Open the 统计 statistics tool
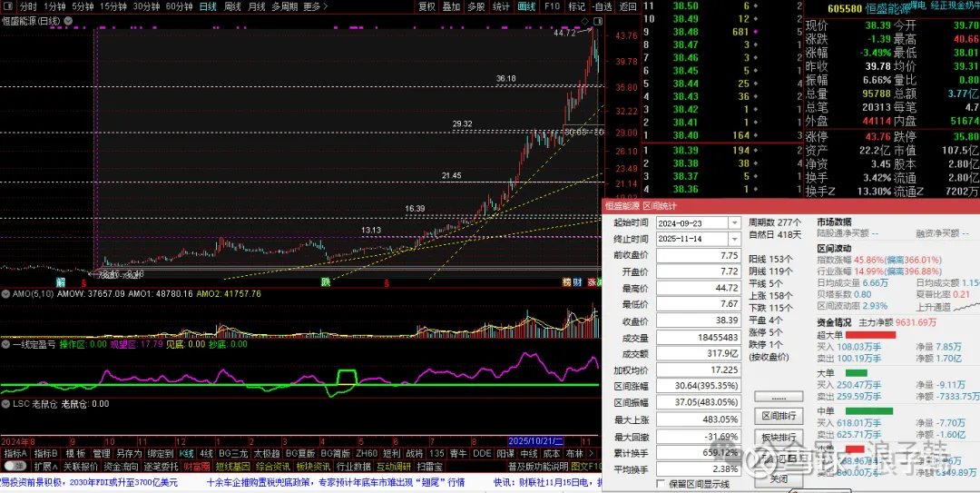 pos(501,7)
